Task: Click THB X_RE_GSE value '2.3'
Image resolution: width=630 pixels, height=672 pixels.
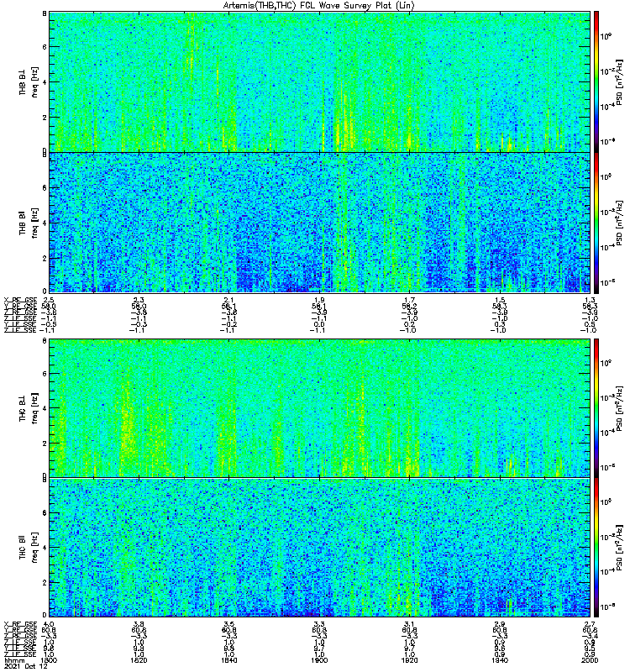Action: [x=139, y=300]
